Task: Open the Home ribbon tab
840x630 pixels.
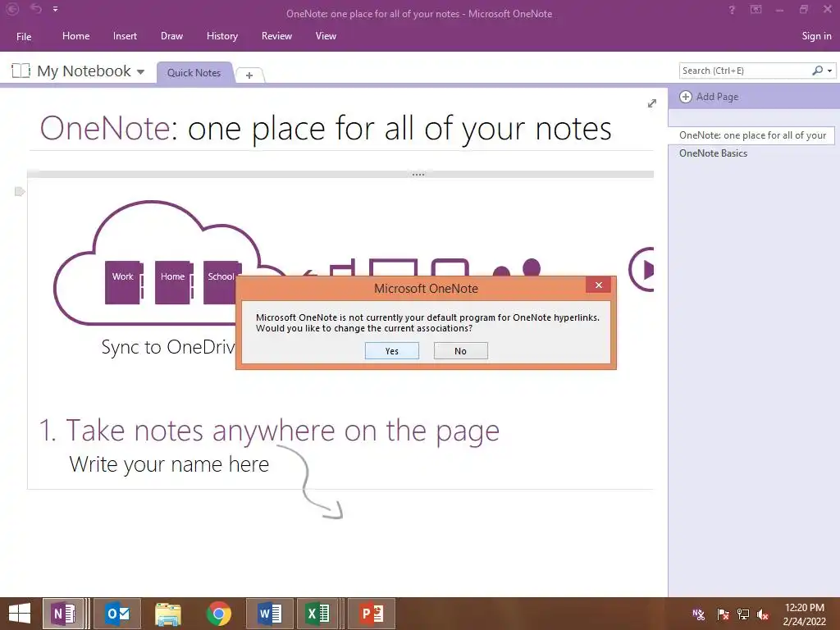Action: coord(75,36)
